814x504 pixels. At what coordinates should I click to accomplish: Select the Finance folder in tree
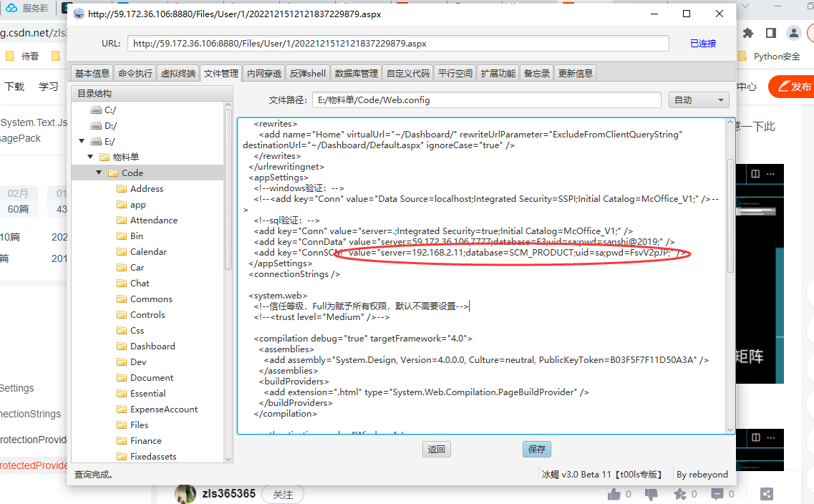(x=146, y=441)
